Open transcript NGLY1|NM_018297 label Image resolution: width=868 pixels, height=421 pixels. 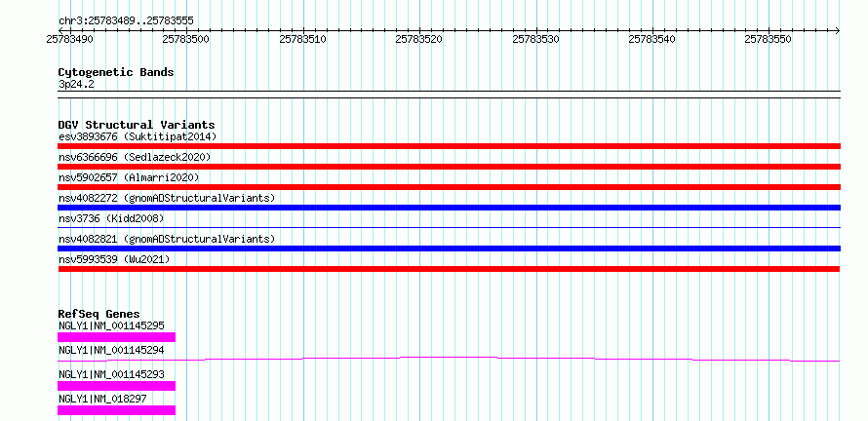click(102, 399)
